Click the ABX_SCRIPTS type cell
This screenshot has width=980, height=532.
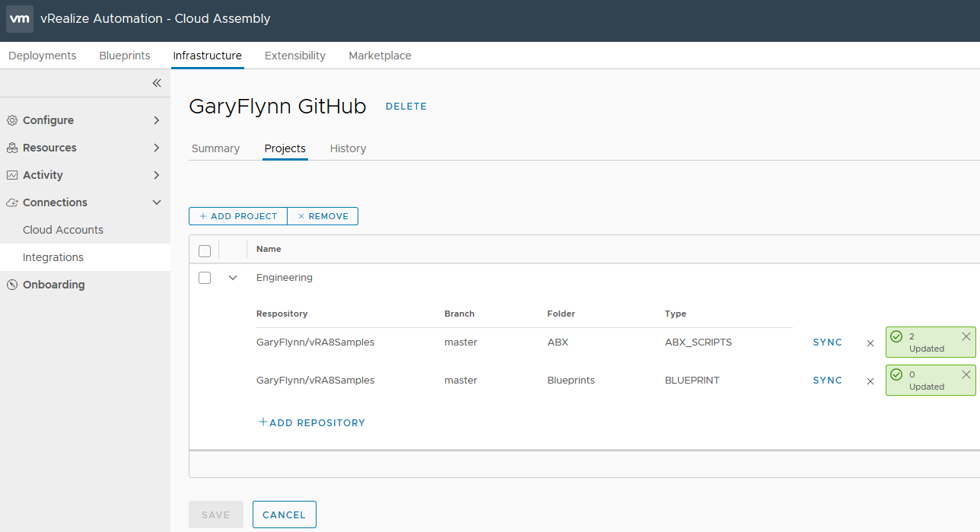(x=698, y=342)
